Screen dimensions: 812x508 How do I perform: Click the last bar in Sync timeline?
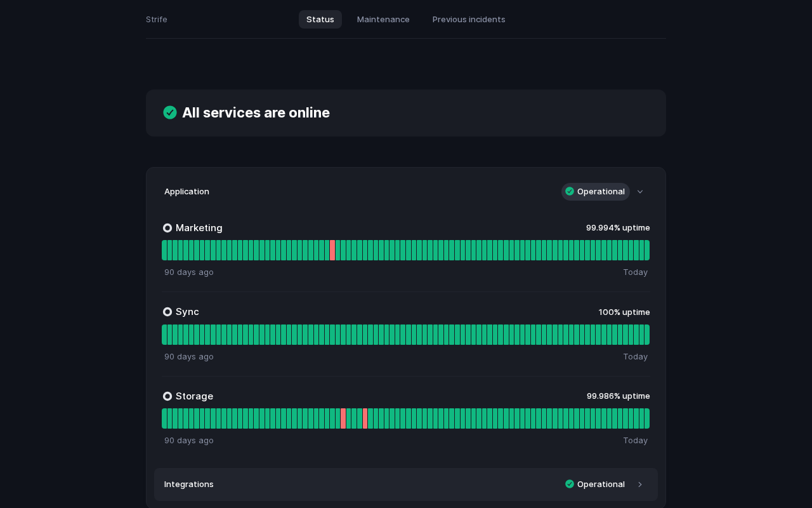click(646, 335)
